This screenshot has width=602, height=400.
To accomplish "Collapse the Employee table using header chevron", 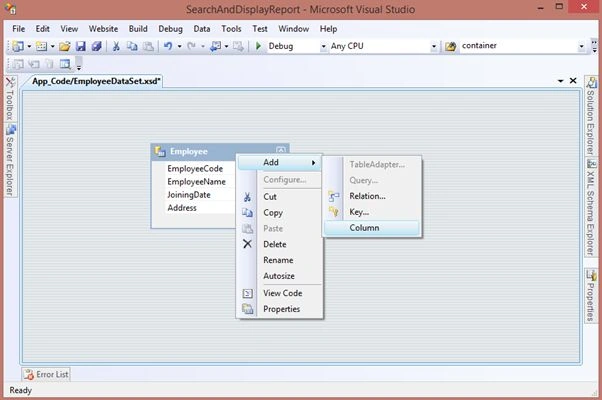I will (x=281, y=150).
